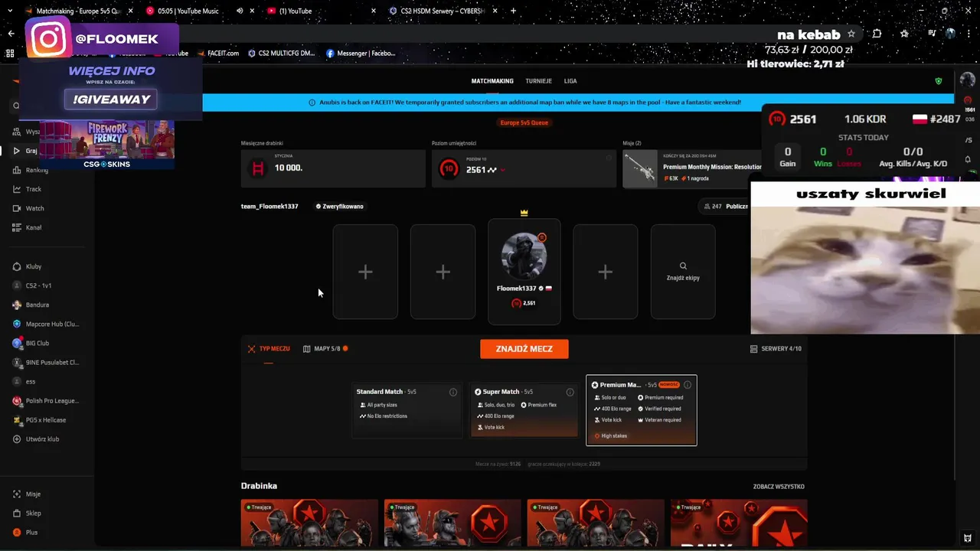Screen dimensions: 980x551
Task: Switch to CS2 HSDM Serwery tab
Action: pyautogui.click(x=443, y=11)
